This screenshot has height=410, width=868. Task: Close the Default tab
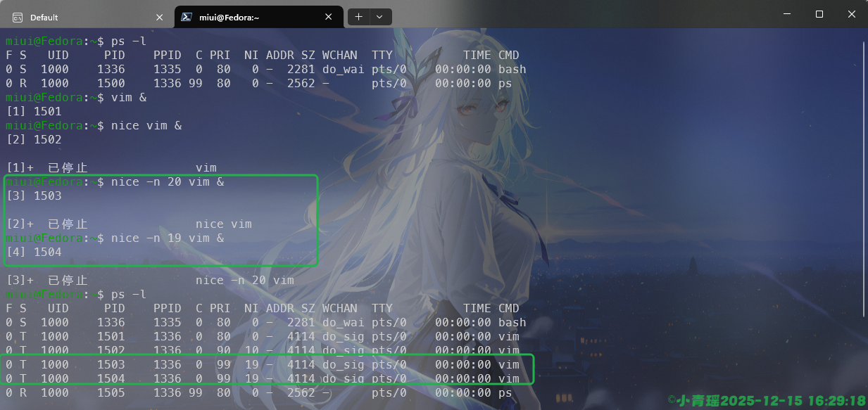coord(160,17)
